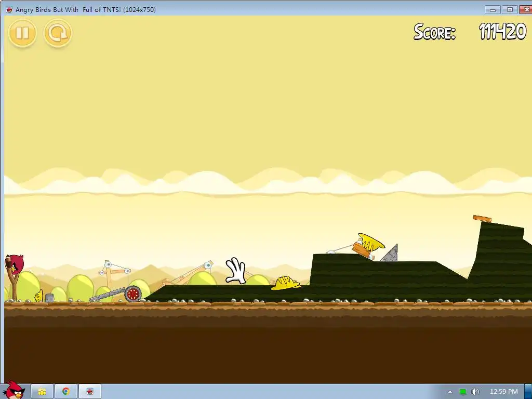The image size is (532, 399).
Task: Click the show desktop button
Action: point(528,392)
